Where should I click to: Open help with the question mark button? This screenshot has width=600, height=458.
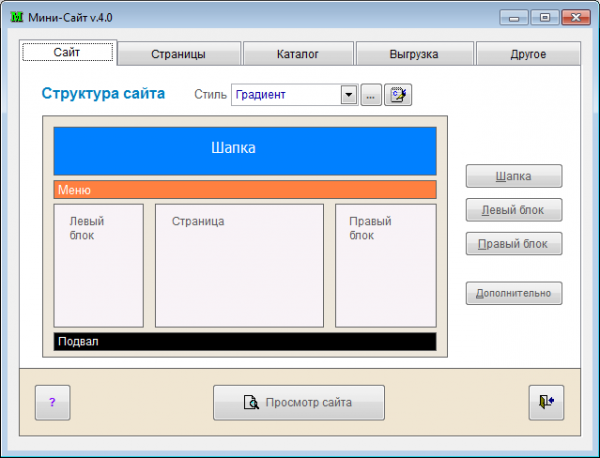tap(52, 402)
